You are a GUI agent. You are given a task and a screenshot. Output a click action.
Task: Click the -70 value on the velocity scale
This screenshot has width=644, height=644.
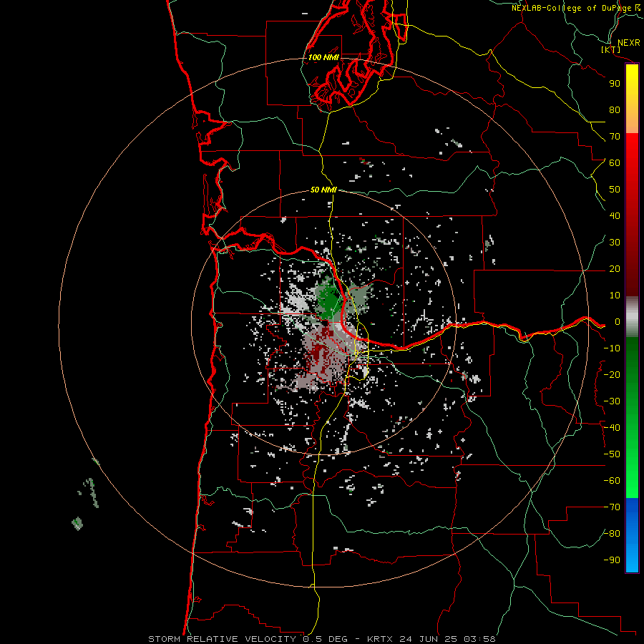[612, 507]
